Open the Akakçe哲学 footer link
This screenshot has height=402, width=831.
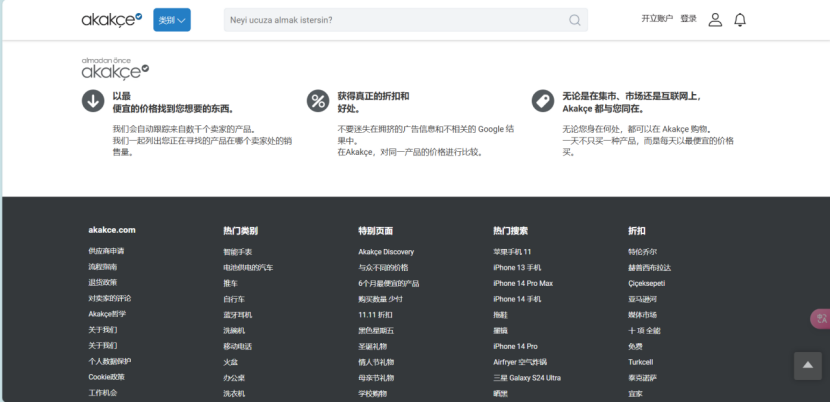pos(107,314)
